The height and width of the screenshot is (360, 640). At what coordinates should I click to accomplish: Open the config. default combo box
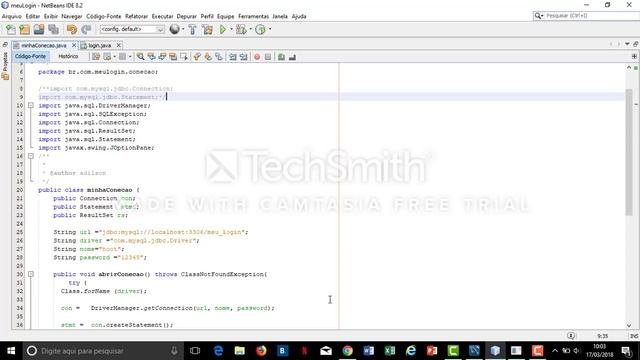[132, 29]
